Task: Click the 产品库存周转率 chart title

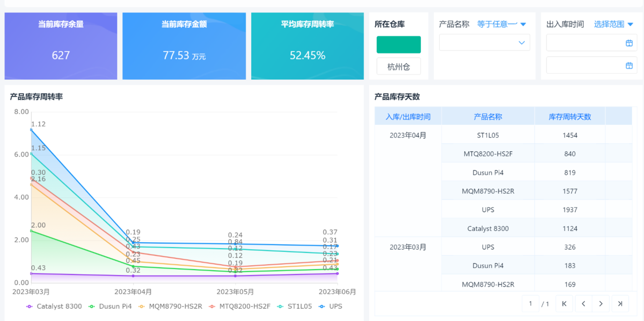Action: 36,96
